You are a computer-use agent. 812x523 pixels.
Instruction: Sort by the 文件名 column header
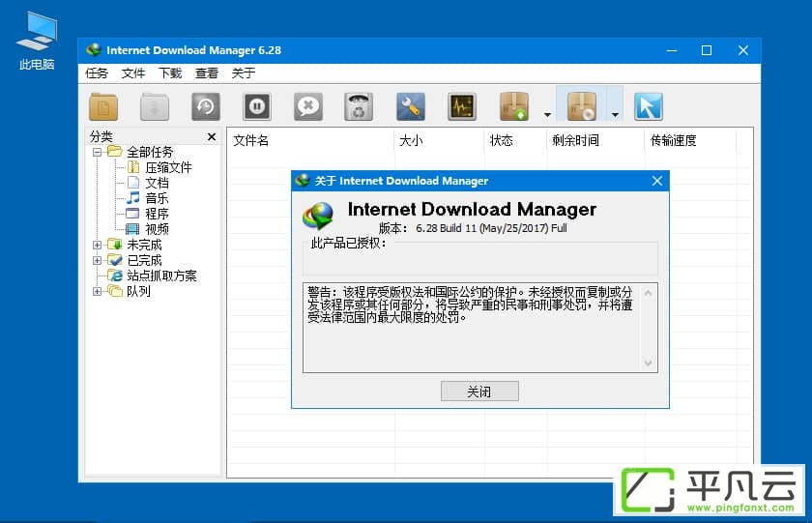[311, 140]
